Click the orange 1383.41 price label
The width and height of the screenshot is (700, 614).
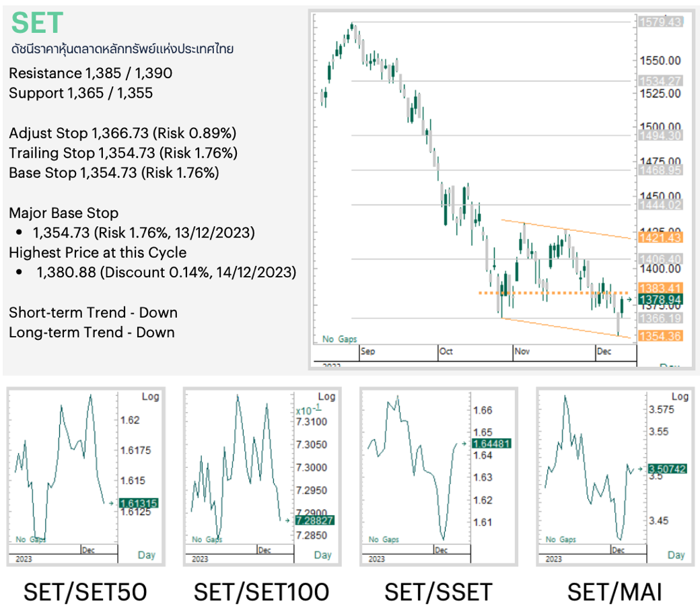click(x=660, y=288)
